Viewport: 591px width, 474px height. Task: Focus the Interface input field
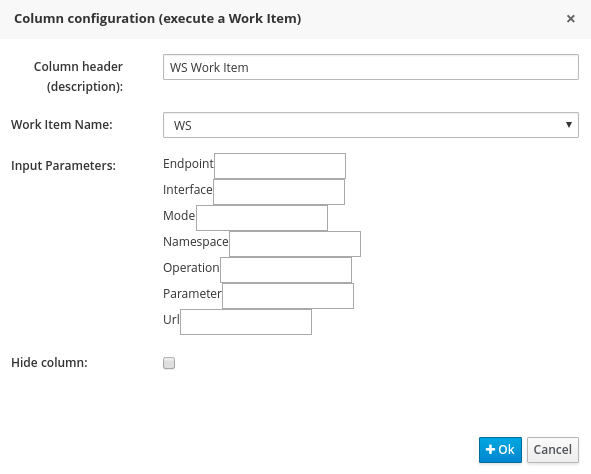click(279, 192)
